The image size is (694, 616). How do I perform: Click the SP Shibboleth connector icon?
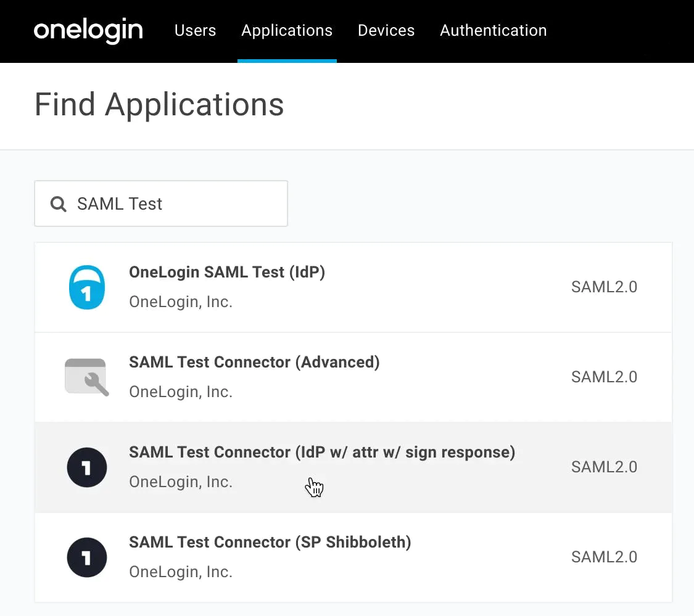pyautogui.click(x=87, y=557)
